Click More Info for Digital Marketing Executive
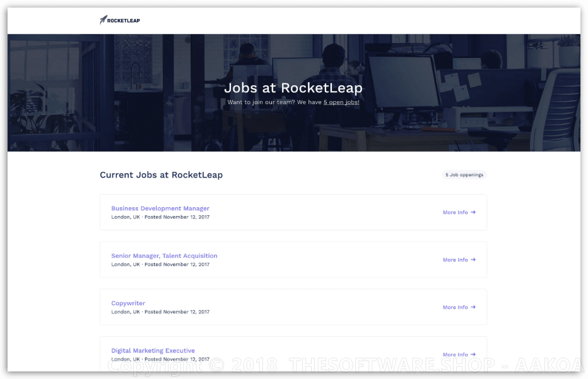Image resolution: width=588 pixels, height=379 pixels. [455, 354]
